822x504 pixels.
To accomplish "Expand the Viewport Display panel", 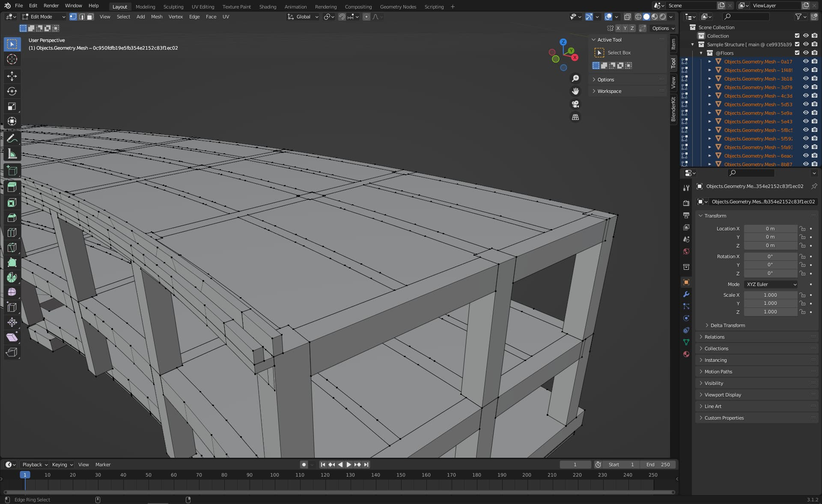I will point(757,395).
